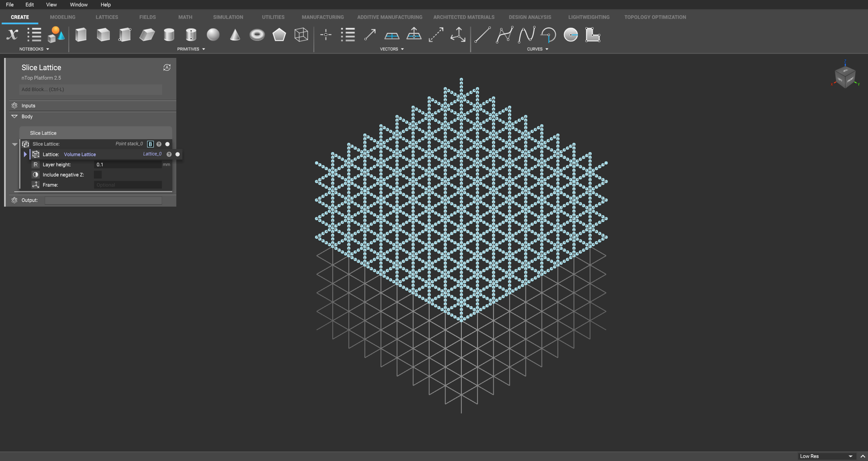Viewport: 868px width, 461px height.
Task: Insert the pentagon polygon primitive
Action: (279, 35)
